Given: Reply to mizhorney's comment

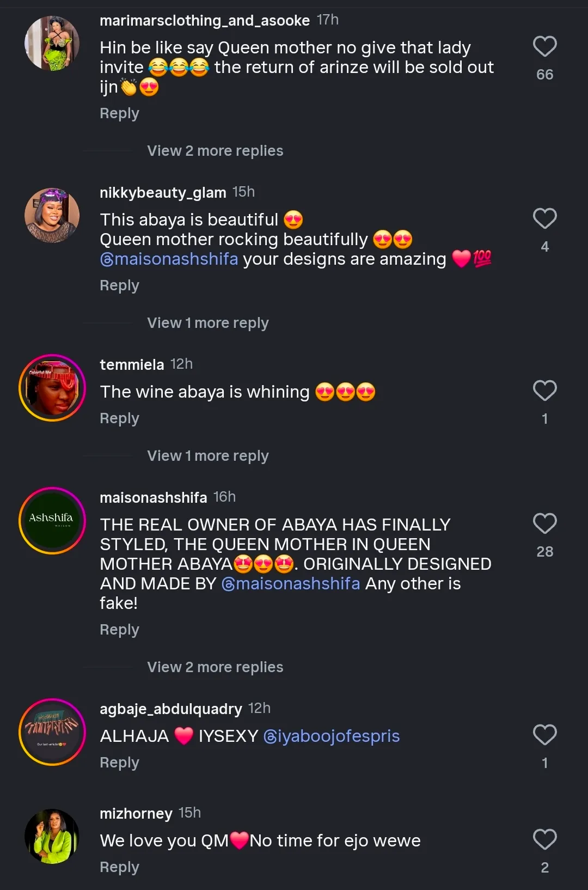Looking at the screenshot, I should point(119,867).
